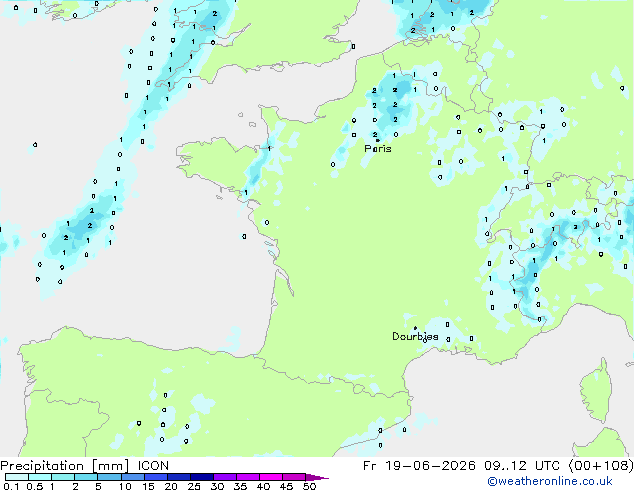The width and height of the screenshot is (634, 490).
Task: Click the '50' legend scale label
Action: [x=309, y=486]
